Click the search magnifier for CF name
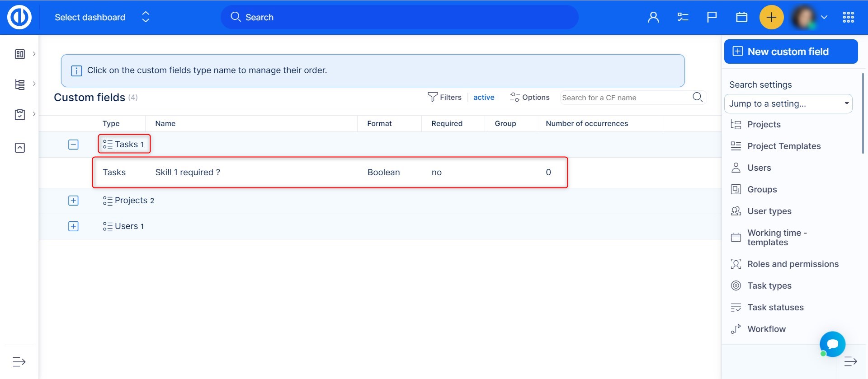The height and width of the screenshot is (379, 868). coord(697,98)
